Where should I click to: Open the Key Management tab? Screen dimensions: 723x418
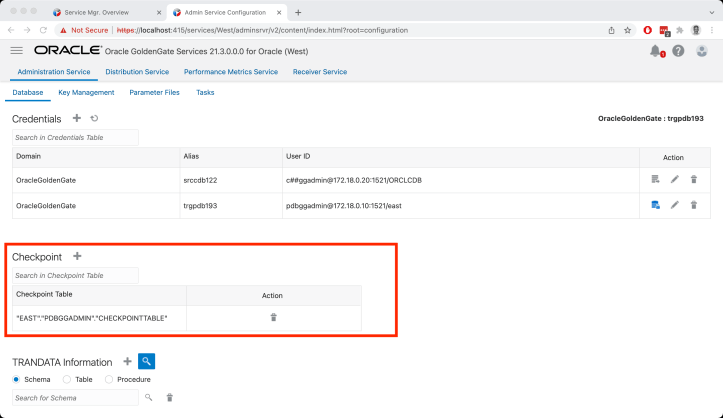pyautogui.click(x=86, y=93)
